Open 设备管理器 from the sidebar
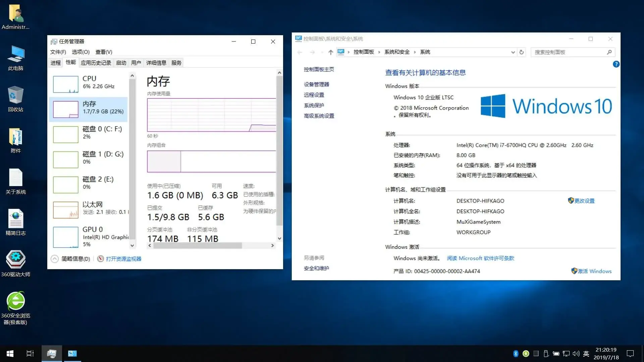The height and width of the screenshot is (362, 644). tap(316, 84)
